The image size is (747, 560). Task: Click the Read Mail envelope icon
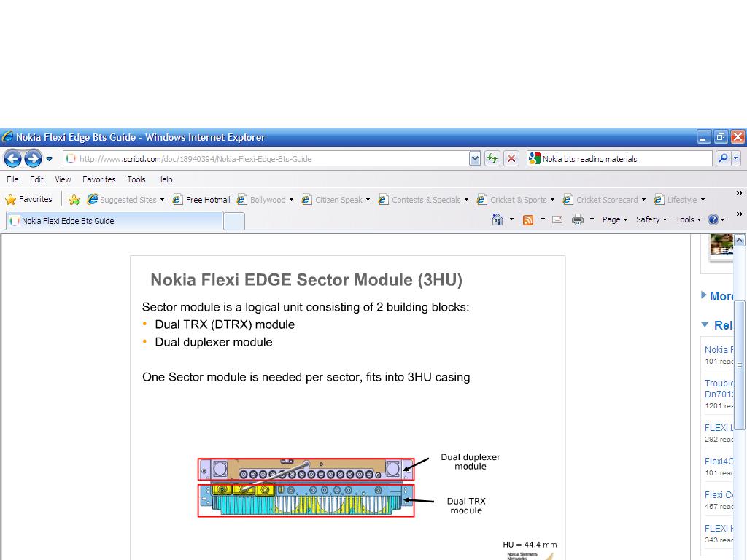tap(557, 219)
